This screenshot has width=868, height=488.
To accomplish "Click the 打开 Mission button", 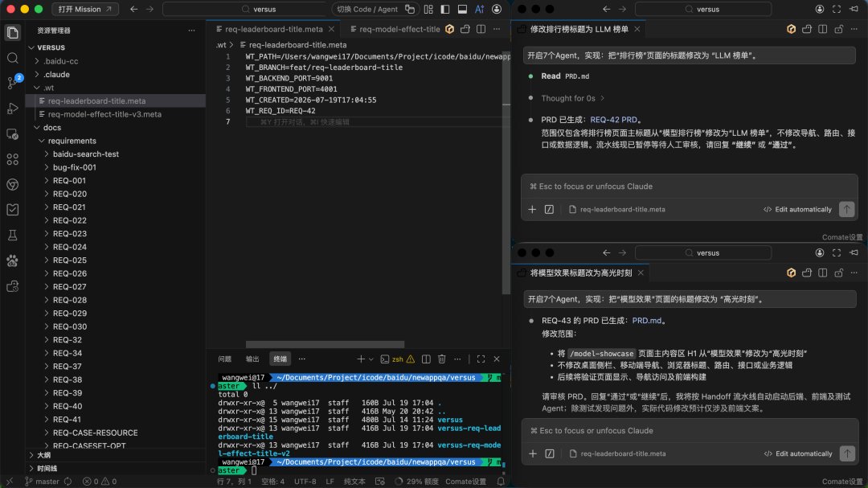I will coord(84,9).
